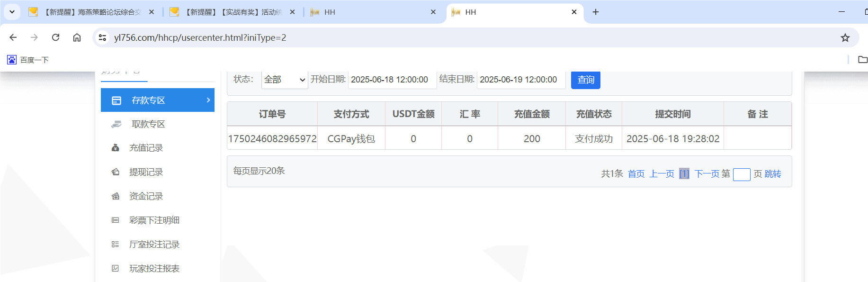Image resolution: width=868 pixels, height=282 pixels.
Task: Click the 资金记录 icon
Action: coord(115,196)
